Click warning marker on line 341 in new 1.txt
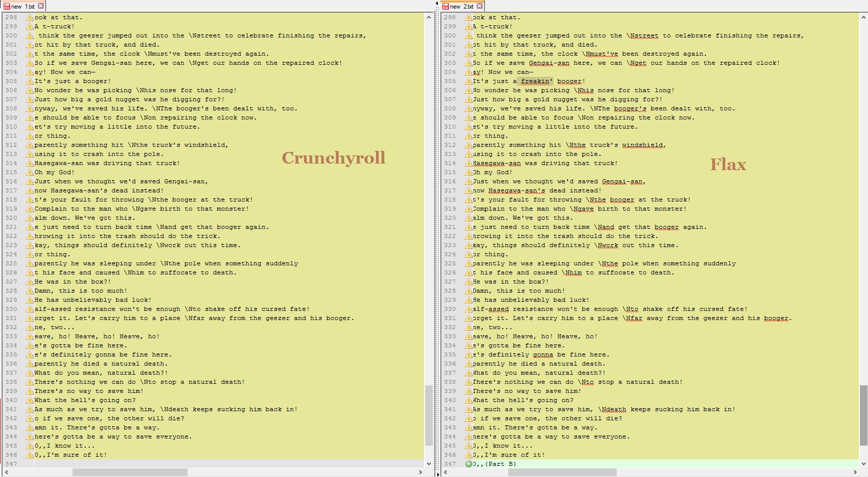Image resolution: width=868 pixels, height=477 pixels. pyautogui.click(x=30, y=409)
